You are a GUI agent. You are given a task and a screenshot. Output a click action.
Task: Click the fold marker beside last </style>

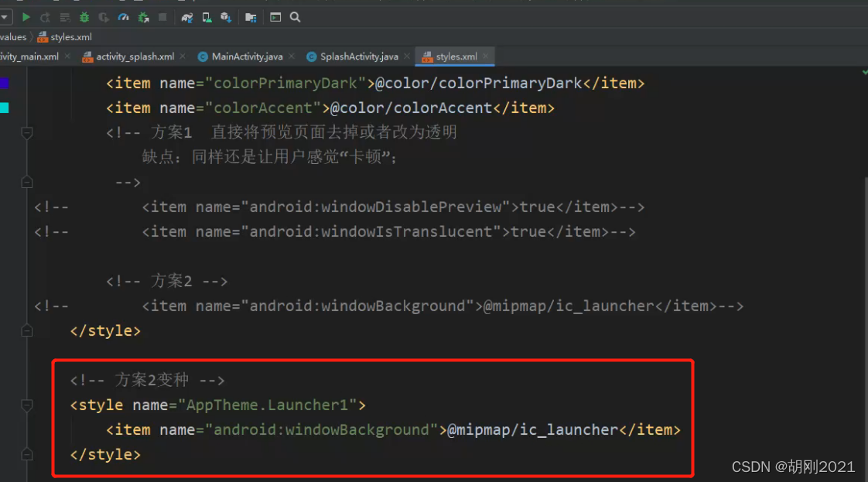(26, 454)
